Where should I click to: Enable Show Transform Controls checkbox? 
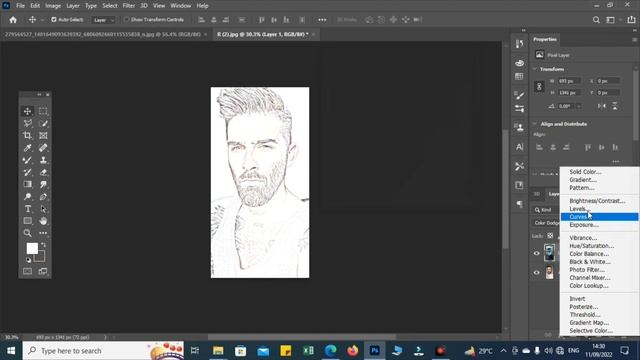(126, 20)
